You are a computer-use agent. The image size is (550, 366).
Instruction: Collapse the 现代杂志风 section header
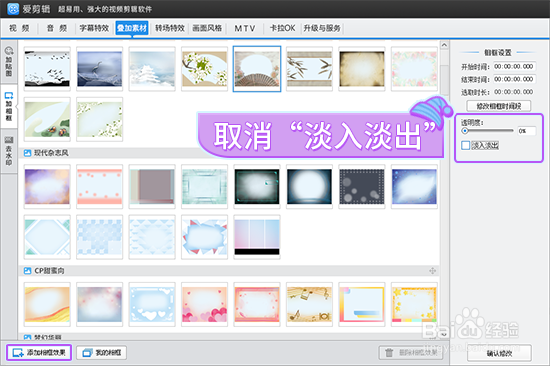point(229,153)
